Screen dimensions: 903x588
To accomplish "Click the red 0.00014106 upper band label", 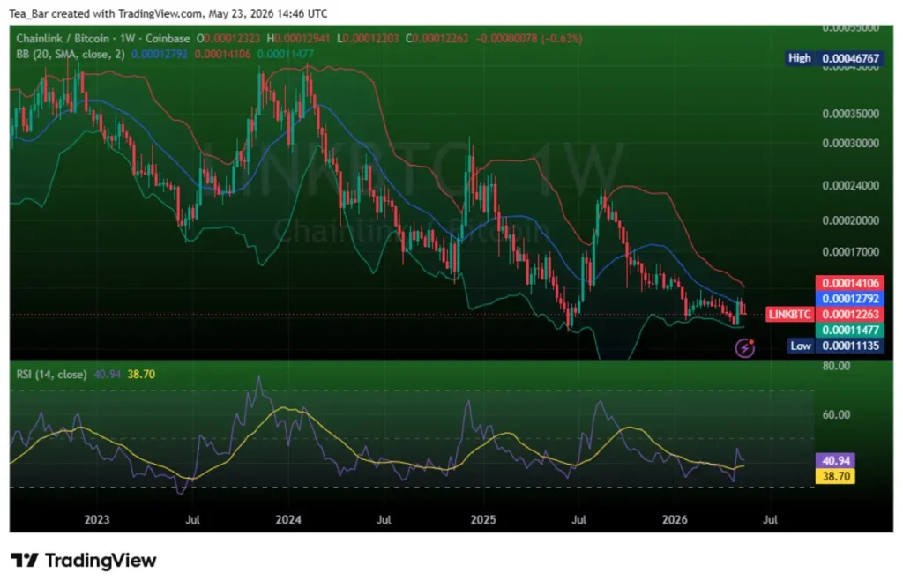I will 850,283.
